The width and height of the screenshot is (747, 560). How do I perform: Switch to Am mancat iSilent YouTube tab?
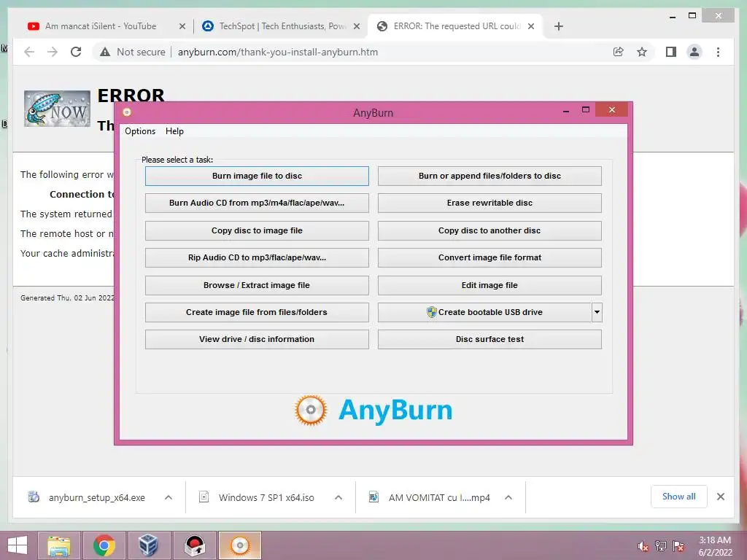(x=101, y=26)
